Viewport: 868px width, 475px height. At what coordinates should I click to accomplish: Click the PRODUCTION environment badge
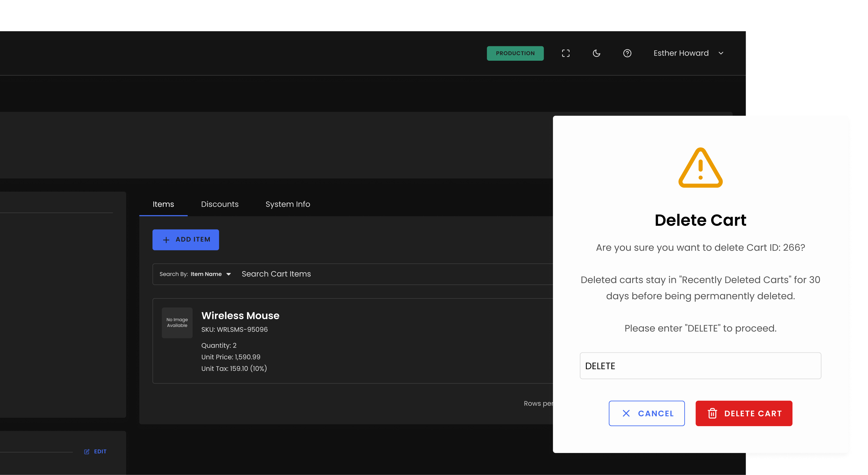[515, 53]
